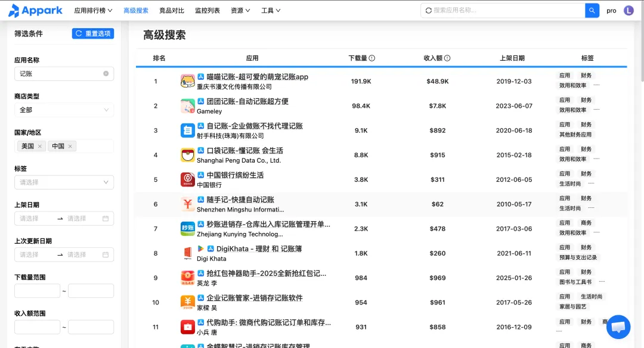The image size is (644, 348).
Task: Click the 财务 tag in 自记账 row
Action: click(586, 125)
